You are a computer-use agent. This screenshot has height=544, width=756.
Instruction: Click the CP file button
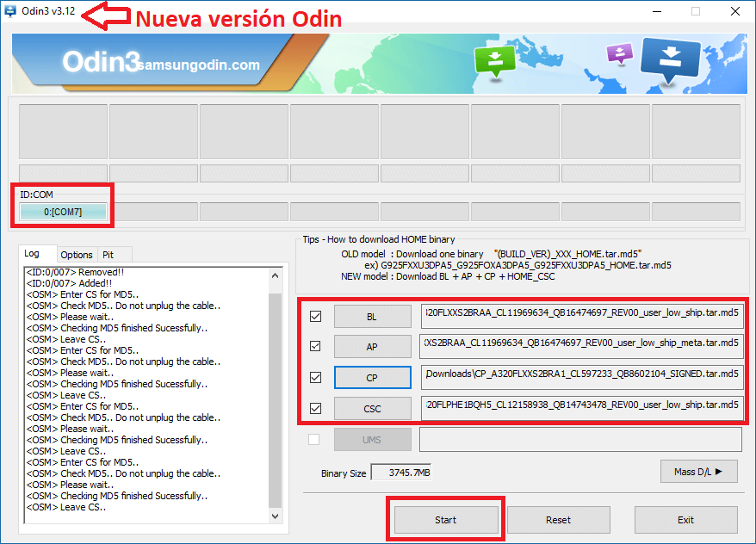(x=372, y=378)
